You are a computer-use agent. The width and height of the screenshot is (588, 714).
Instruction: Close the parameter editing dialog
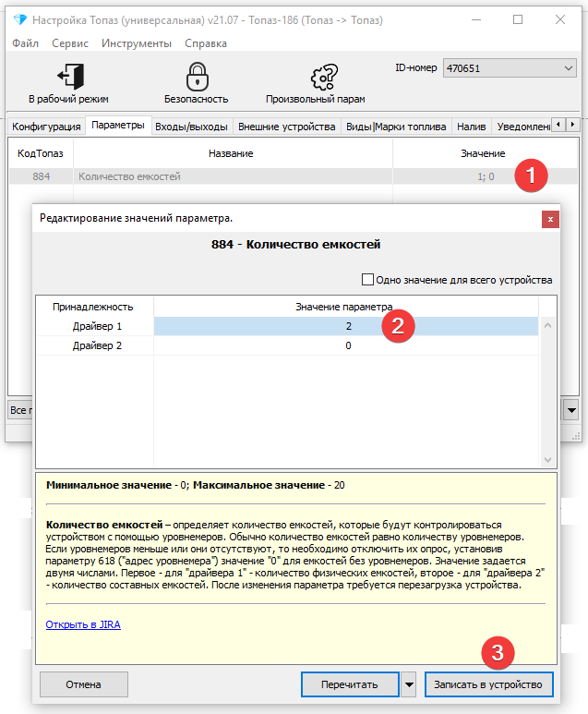click(550, 220)
